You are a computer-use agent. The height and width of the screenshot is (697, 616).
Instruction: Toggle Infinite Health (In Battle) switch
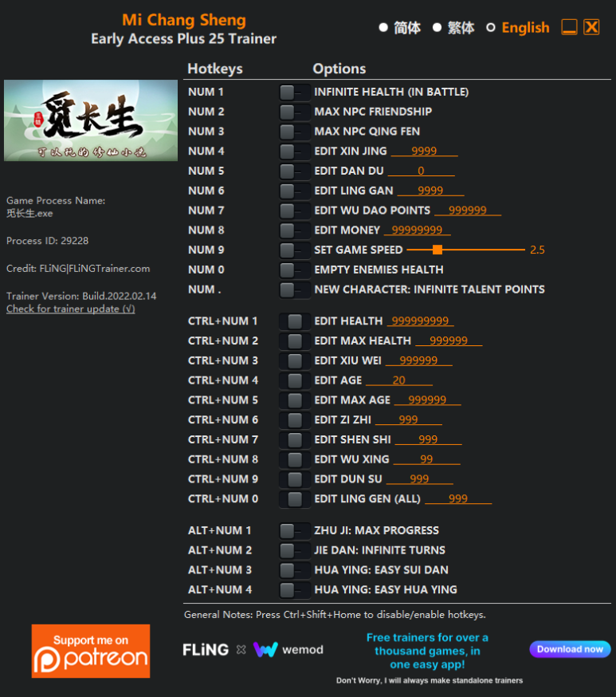point(295,93)
